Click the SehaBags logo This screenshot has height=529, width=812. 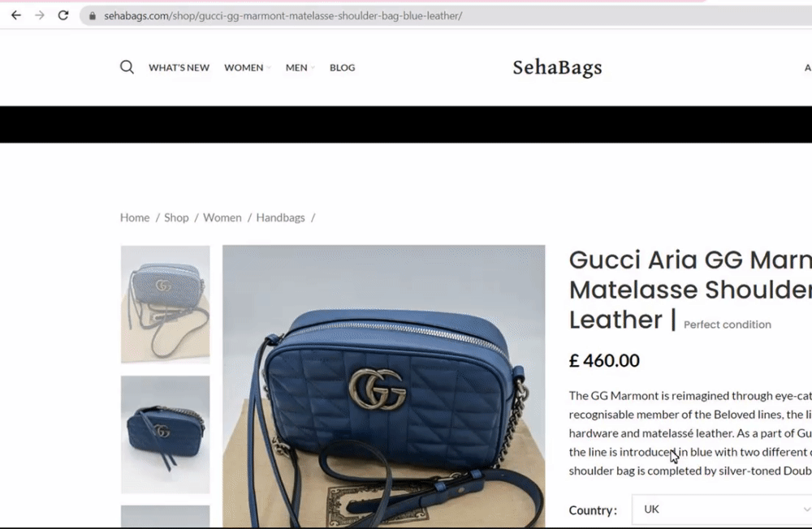click(557, 67)
